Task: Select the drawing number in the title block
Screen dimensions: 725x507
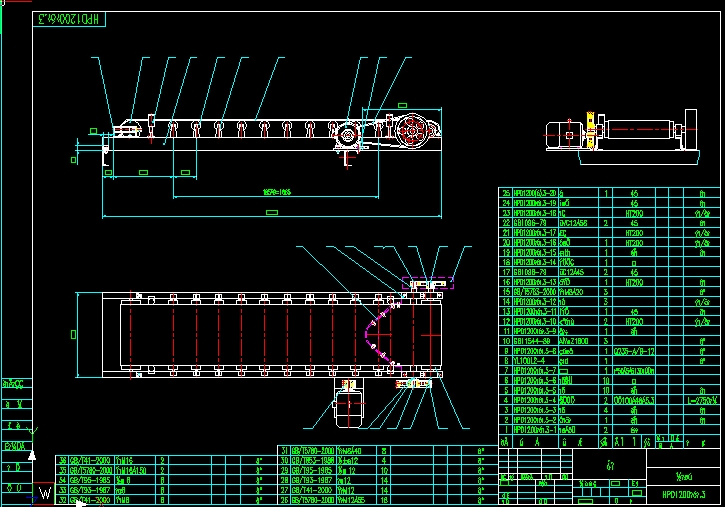Action: 683,494
